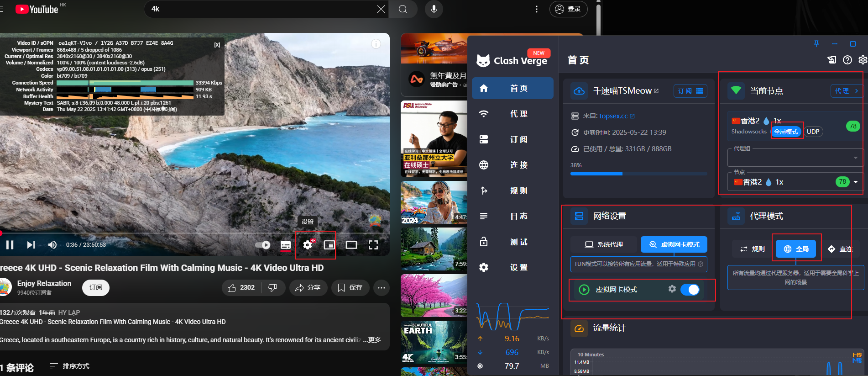Mute the YouTube video volume

(52, 245)
